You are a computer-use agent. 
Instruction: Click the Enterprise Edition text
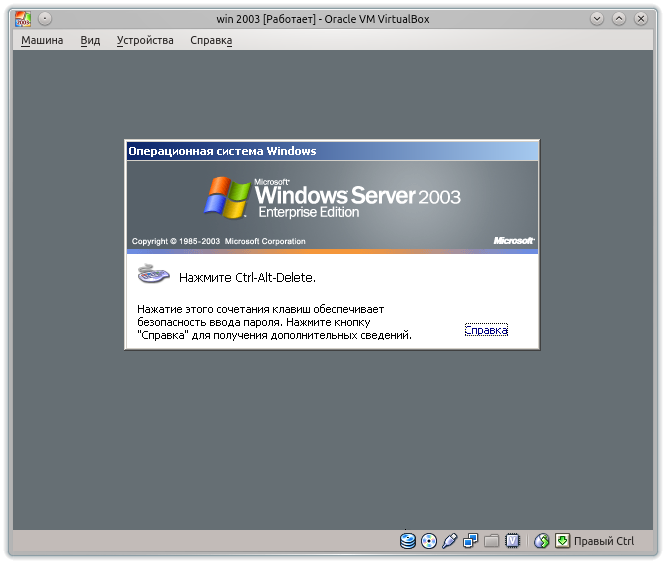(309, 212)
